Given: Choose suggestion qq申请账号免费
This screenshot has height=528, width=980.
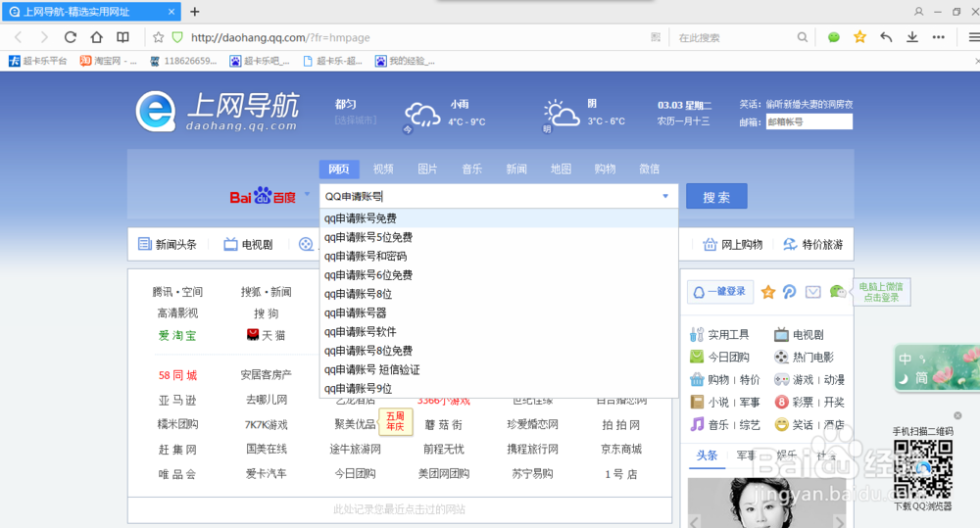Looking at the screenshot, I should (x=499, y=218).
